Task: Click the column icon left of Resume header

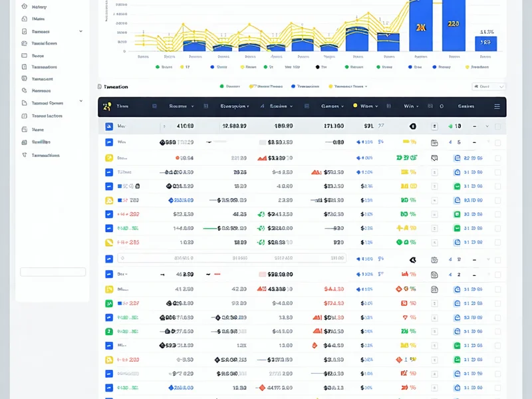Action: [x=155, y=106]
